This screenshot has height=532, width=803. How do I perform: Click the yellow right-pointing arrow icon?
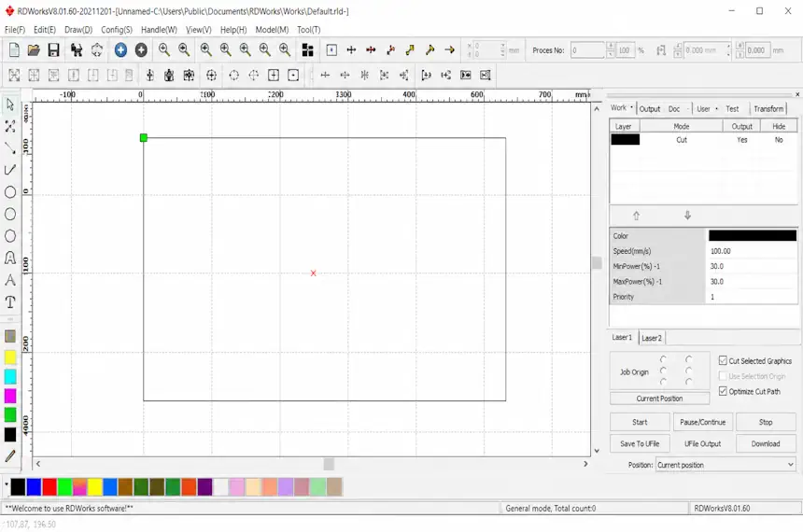(450, 49)
